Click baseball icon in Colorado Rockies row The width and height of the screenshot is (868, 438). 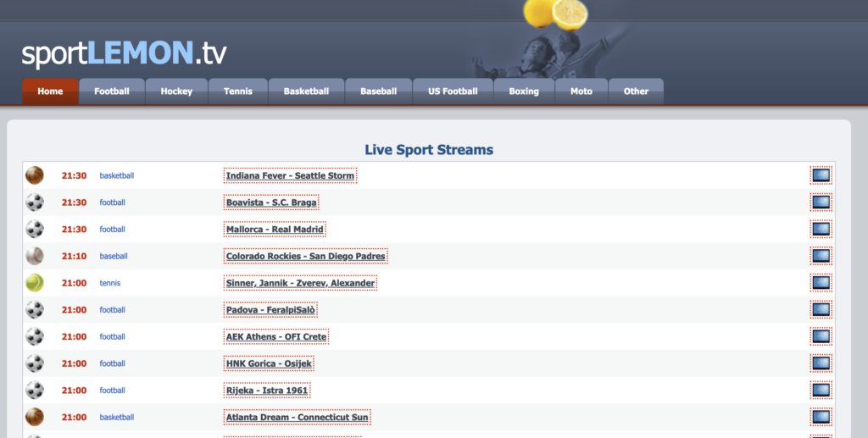(x=34, y=256)
